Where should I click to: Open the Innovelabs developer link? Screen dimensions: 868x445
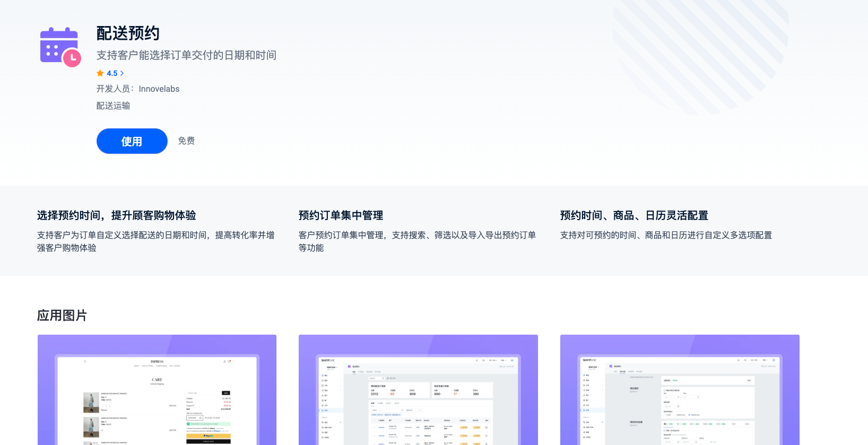click(x=159, y=89)
